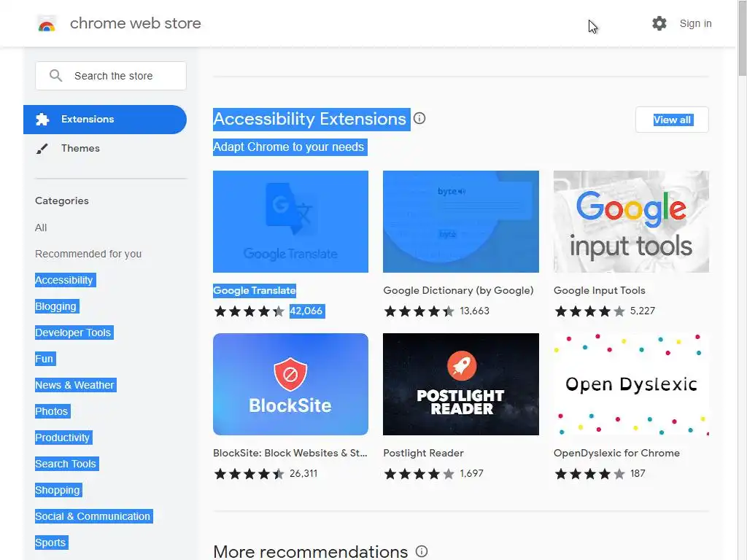Screen dimensions: 747x560
Task: Click the 26,311 rating count
Action: tap(303, 473)
